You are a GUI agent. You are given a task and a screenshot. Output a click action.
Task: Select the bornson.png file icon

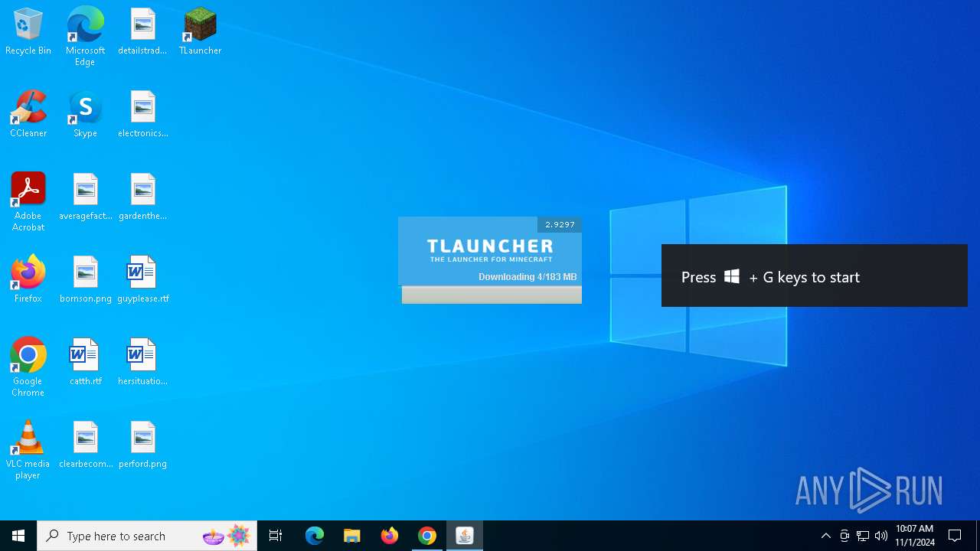point(85,280)
